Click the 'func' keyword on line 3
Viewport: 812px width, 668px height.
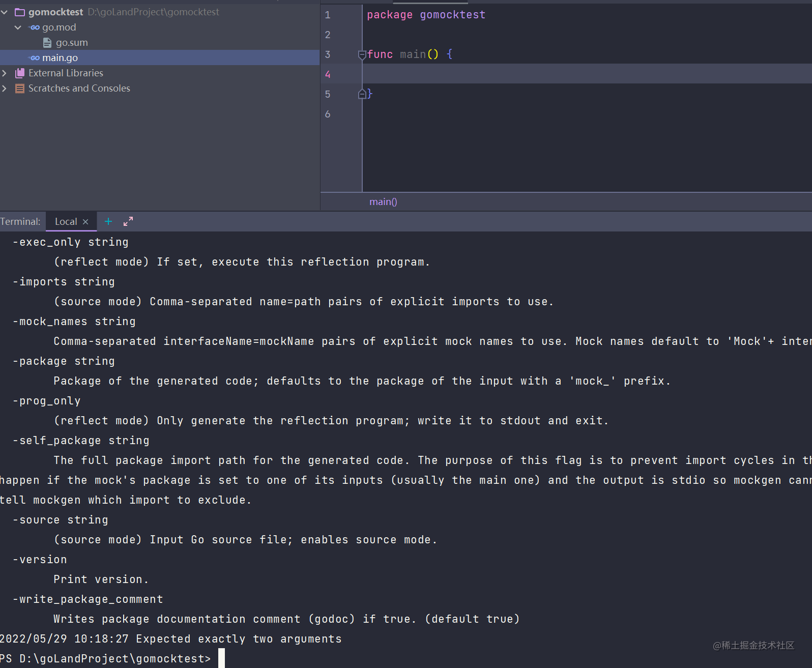tap(380, 54)
